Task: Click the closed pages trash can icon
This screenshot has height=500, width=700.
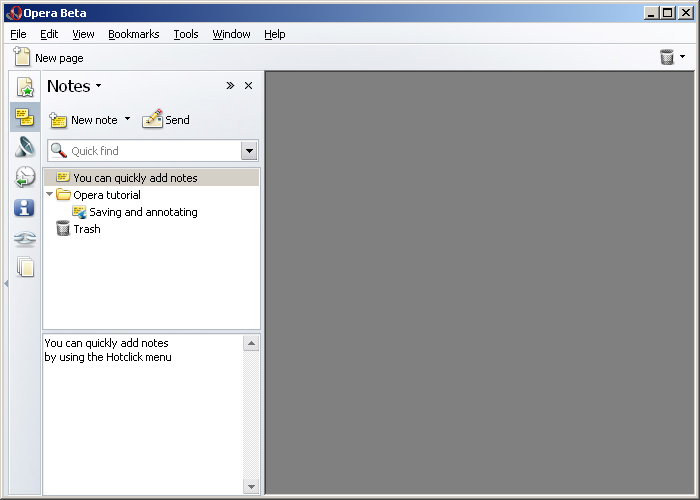Action: 667,57
